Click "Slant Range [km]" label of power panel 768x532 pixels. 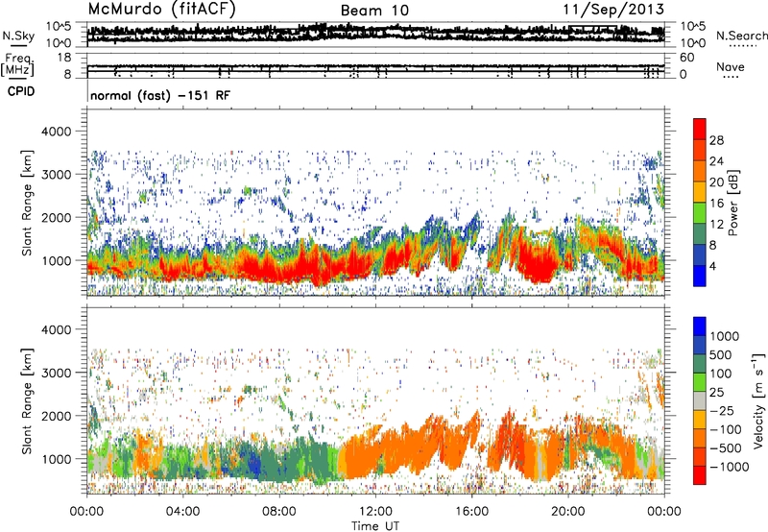[28, 203]
